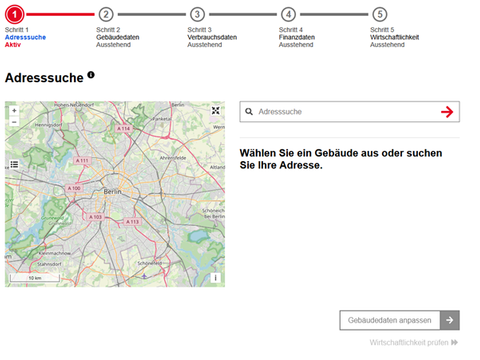Click the blue Adresssuche step label

[25, 37]
